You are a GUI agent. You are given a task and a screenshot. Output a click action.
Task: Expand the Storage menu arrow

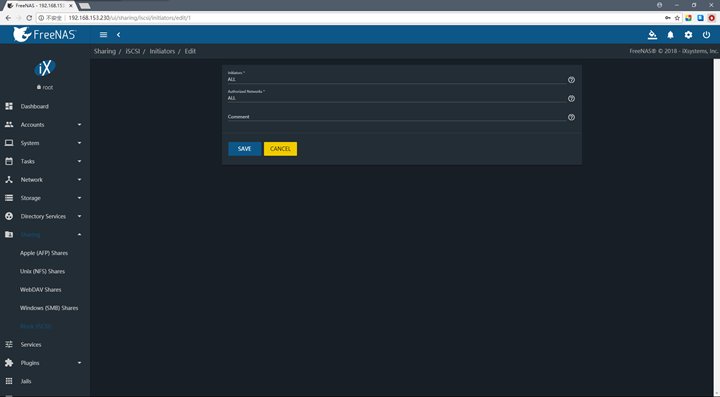point(79,198)
